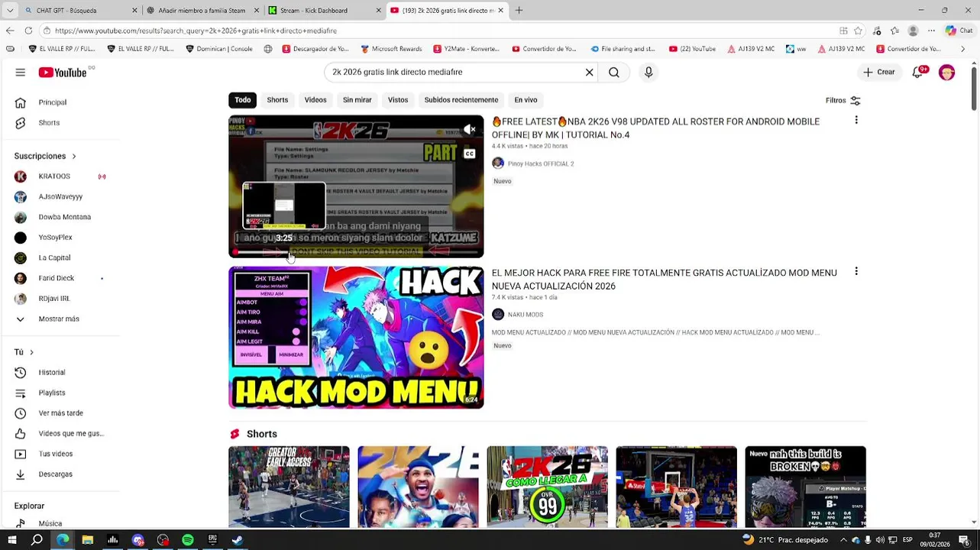Image resolution: width=980 pixels, height=550 pixels.
Task: Select the Subidos recientemente chip
Action: point(461,100)
